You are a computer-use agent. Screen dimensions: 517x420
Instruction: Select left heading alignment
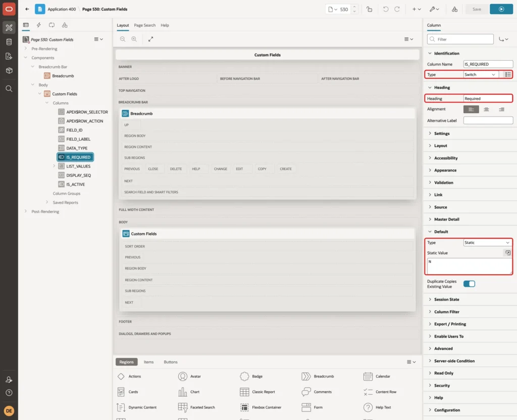pyautogui.click(x=471, y=109)
